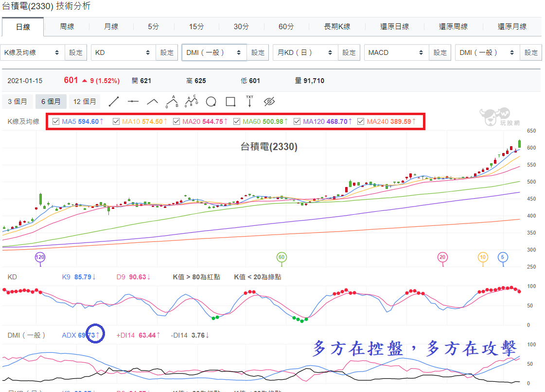Viewport: 545px width, 392px height.
Task: Click 設定 button next to K線及均線
Action: click(x=76, y=53)
